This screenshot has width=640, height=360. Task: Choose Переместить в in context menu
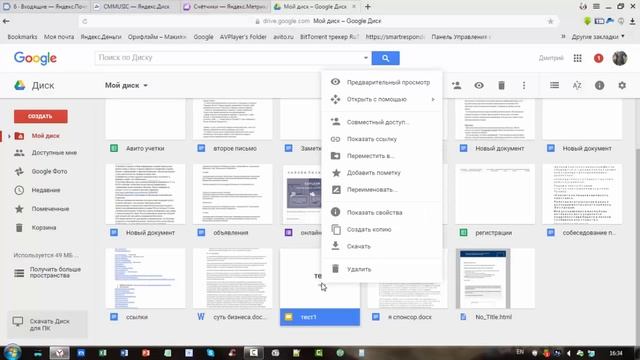(382, 156)
